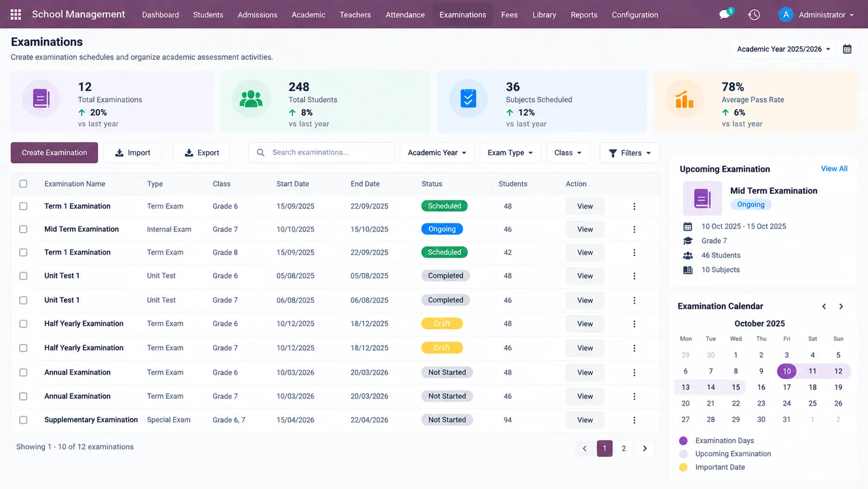This screenshot has width=868, height=489.
Task: Click the Total Students people icon
Action: pos(251,98)
